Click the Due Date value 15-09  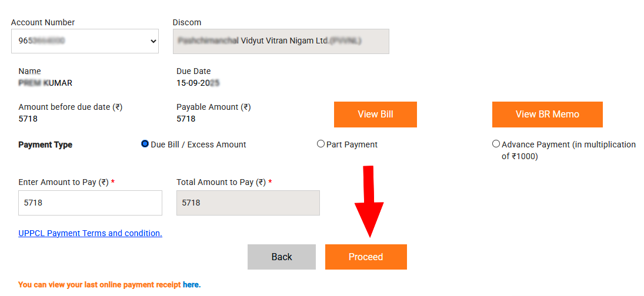pyautogui.click(x=198, y=83)
